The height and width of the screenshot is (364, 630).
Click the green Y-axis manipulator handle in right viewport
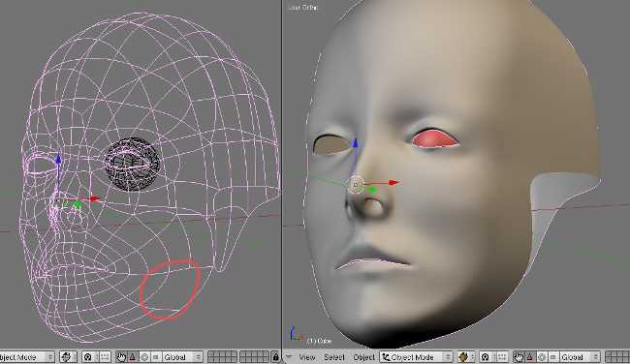tap(372, 191)
